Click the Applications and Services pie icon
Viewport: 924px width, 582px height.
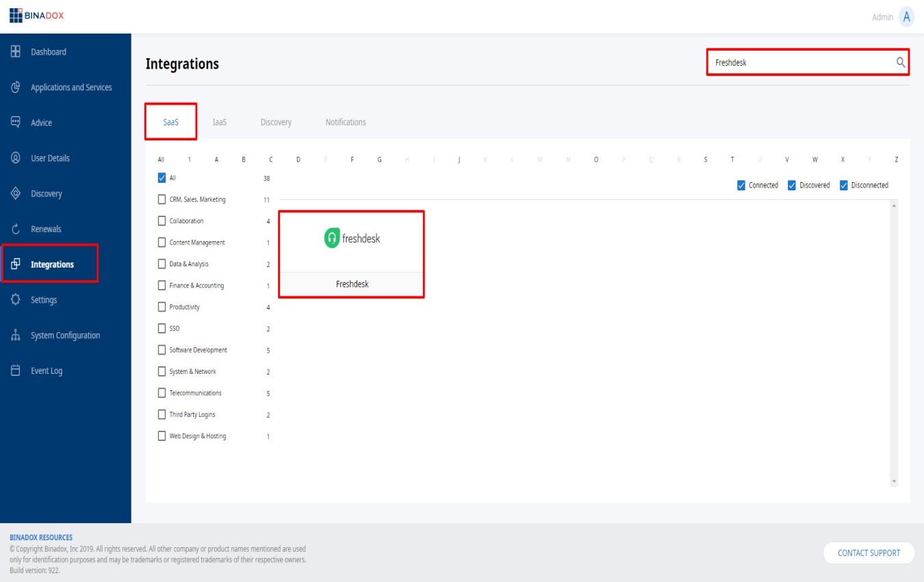(16, 87)
